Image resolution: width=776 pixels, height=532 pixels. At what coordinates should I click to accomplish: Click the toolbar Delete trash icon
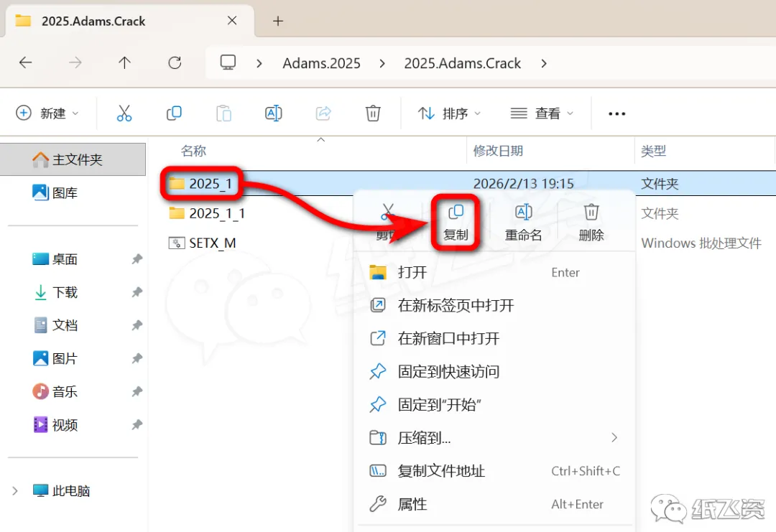373,113
